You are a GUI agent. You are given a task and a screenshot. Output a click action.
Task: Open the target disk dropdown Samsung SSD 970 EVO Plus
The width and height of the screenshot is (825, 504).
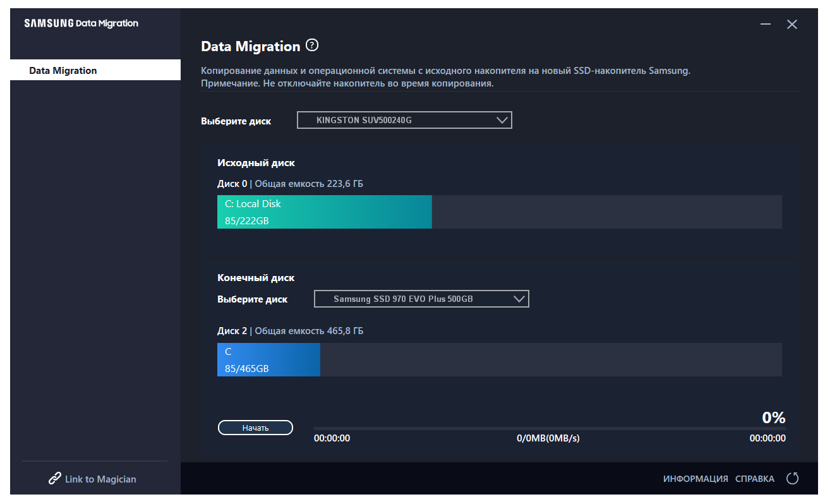(x=421, y=299)
